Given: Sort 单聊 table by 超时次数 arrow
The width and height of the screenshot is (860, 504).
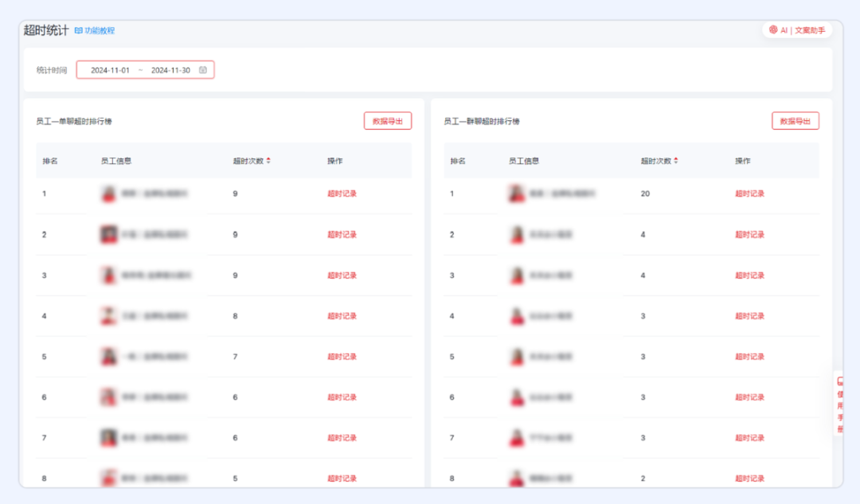Looking at the screenshot, I should coord(268,161).
